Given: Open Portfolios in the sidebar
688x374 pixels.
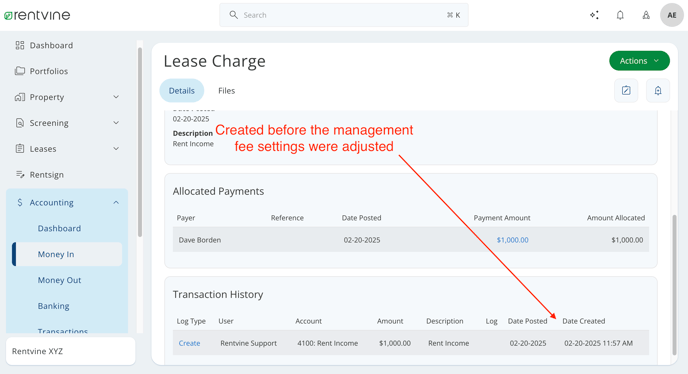Looking at the screenshot, I should coord(41,71).
